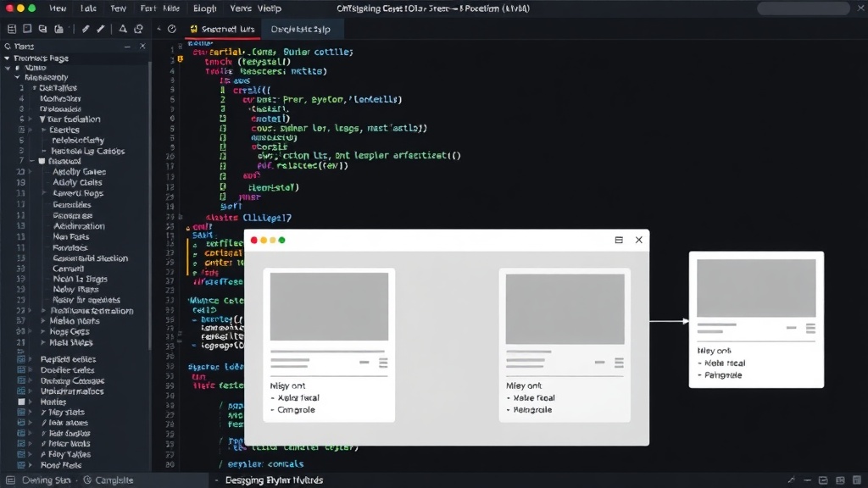868x488 pixels.
Task: Click the toolbar icon after the triangle
Action: tap(138, 29)
